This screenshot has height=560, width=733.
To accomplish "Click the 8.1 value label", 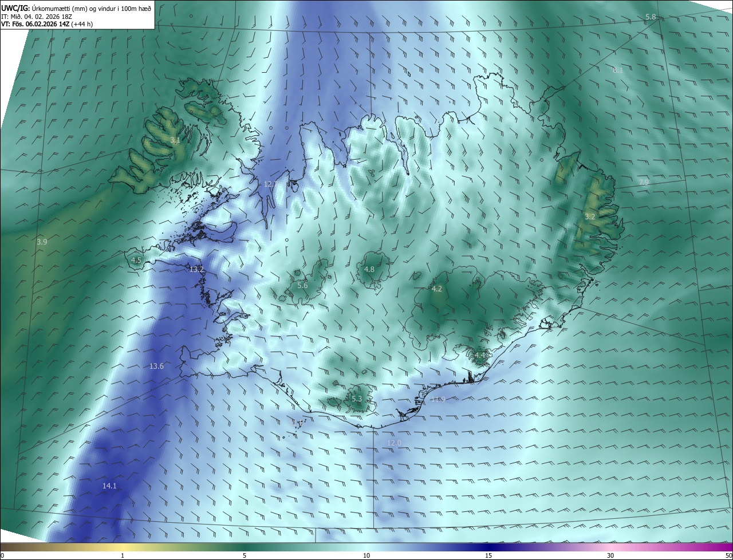I will coord(618,70).
